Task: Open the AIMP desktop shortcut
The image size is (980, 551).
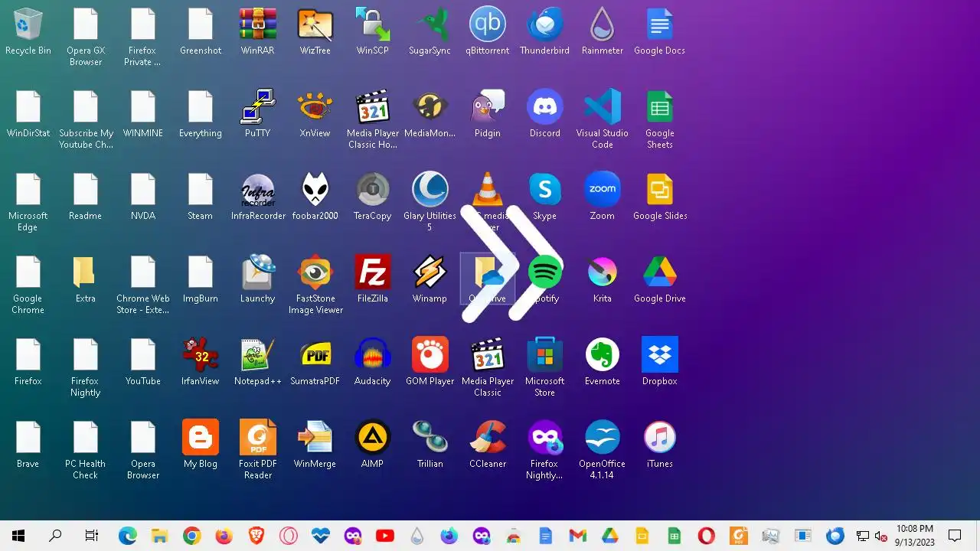Action: pos(373,445)
